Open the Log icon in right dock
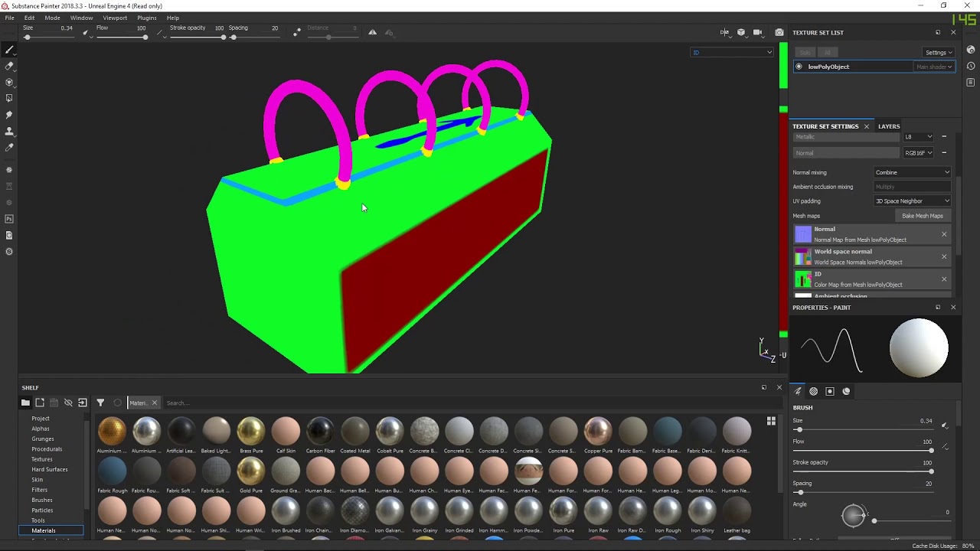The image size is (980, 551). [x=971, y=82]
